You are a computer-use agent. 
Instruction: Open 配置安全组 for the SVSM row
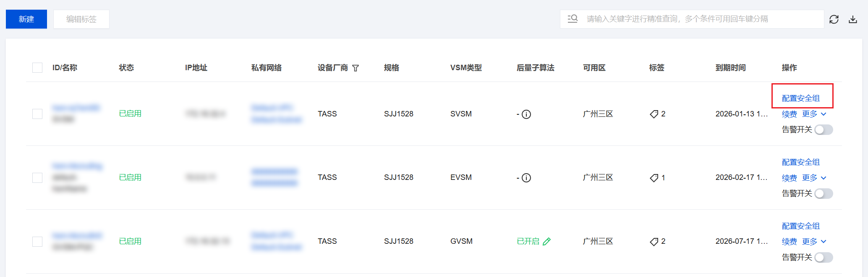800,98
